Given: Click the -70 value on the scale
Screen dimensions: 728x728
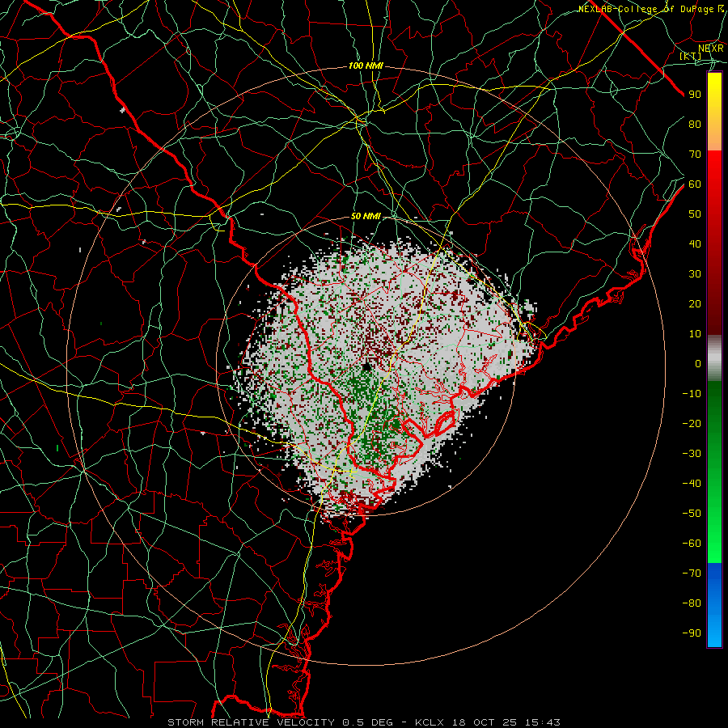Looking at the screenshot, I should 692,574.
